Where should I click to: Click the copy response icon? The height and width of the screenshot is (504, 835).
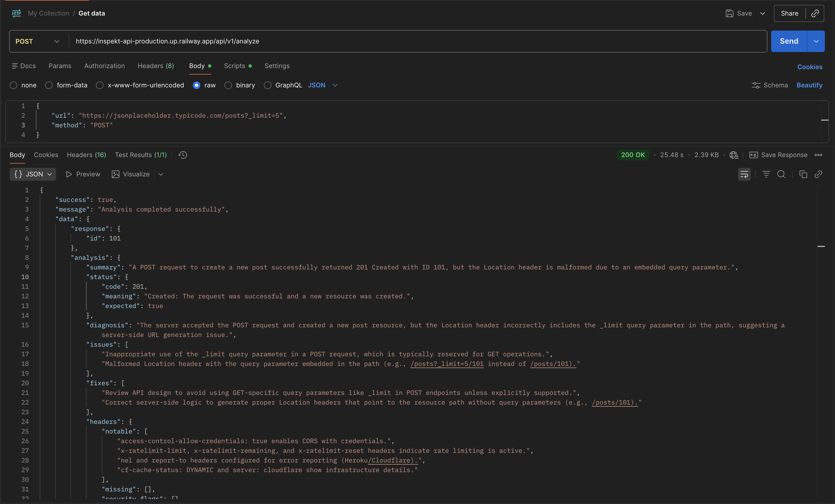point(803,175)
